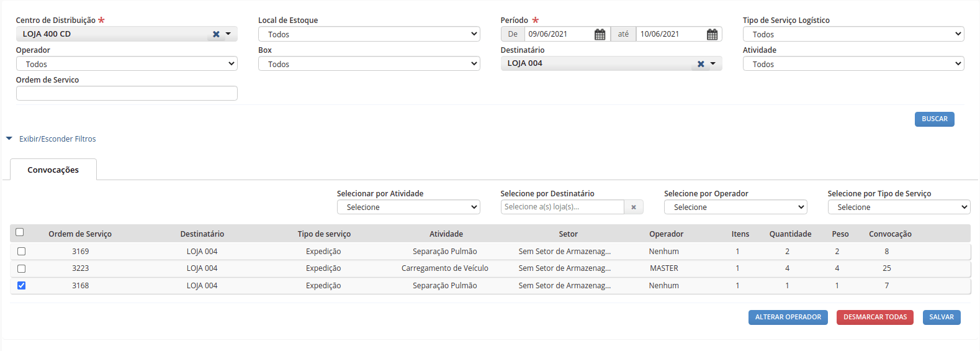Click the até date field 10/06/2021
This screenshot has width=980, height=351.
[x=670, y=34]
